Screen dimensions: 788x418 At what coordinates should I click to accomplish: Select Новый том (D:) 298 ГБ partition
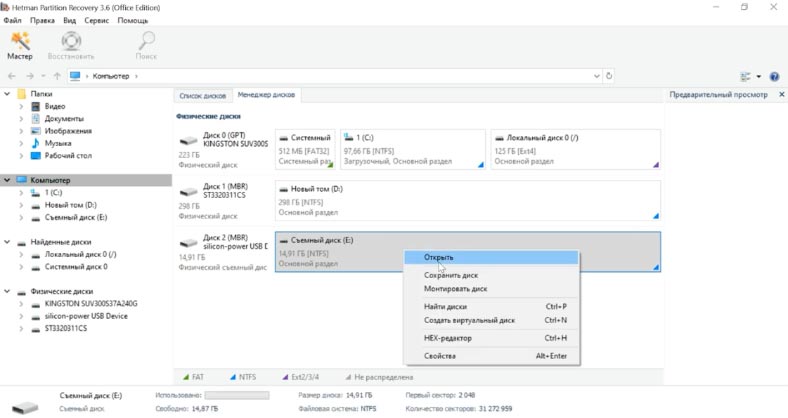pos(468,200)
